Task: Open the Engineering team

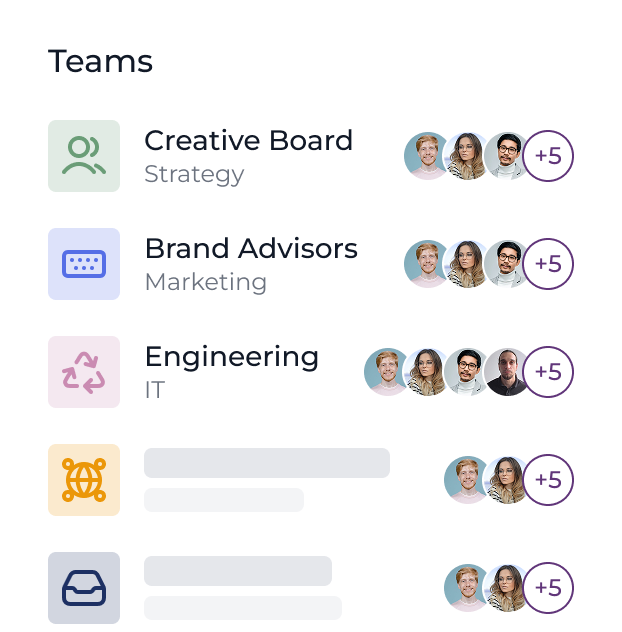Action: coord(231,357)
